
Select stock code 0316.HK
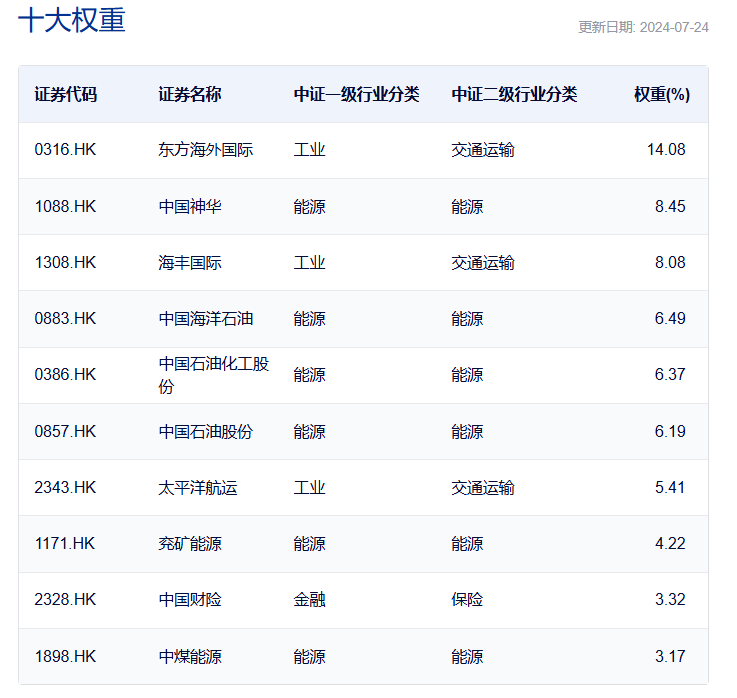65,149
